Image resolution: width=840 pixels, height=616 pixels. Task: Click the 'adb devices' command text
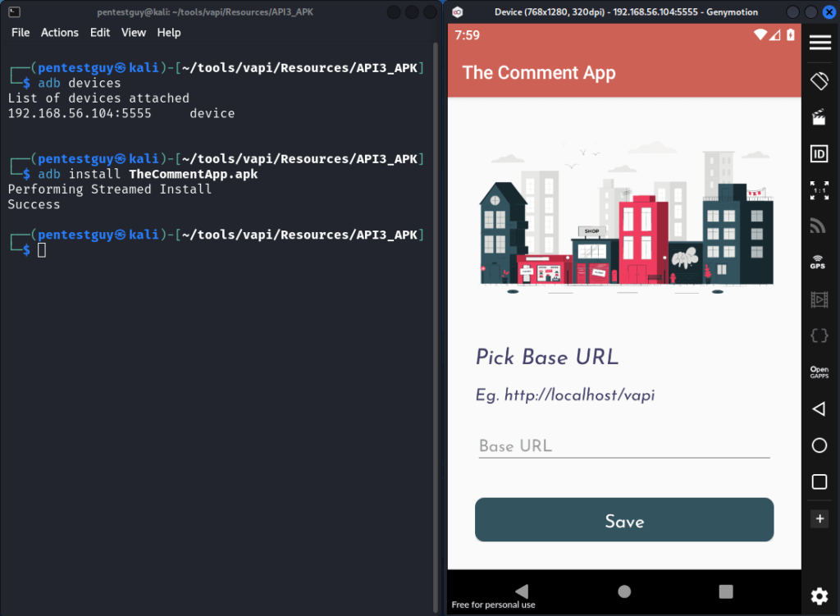(80, 83)
